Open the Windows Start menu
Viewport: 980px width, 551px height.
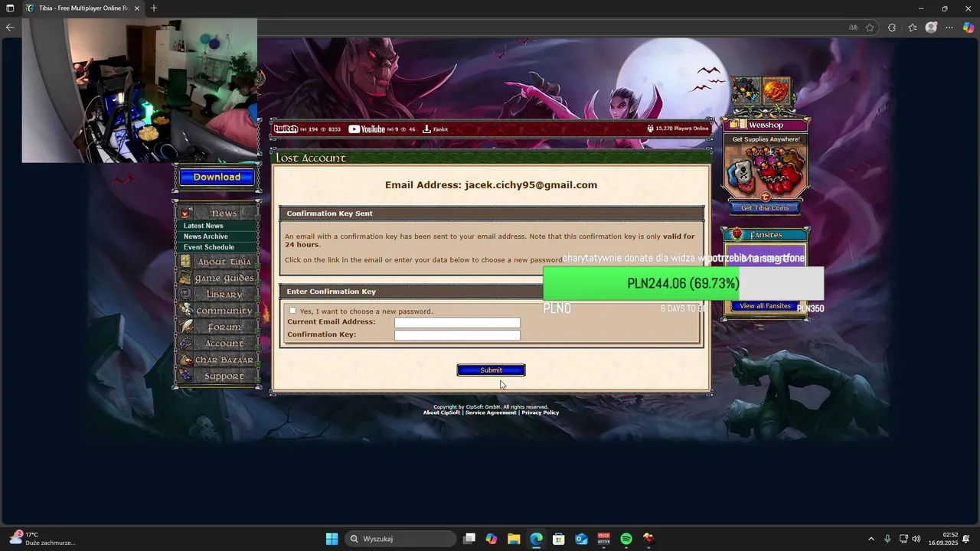(332, 539)
